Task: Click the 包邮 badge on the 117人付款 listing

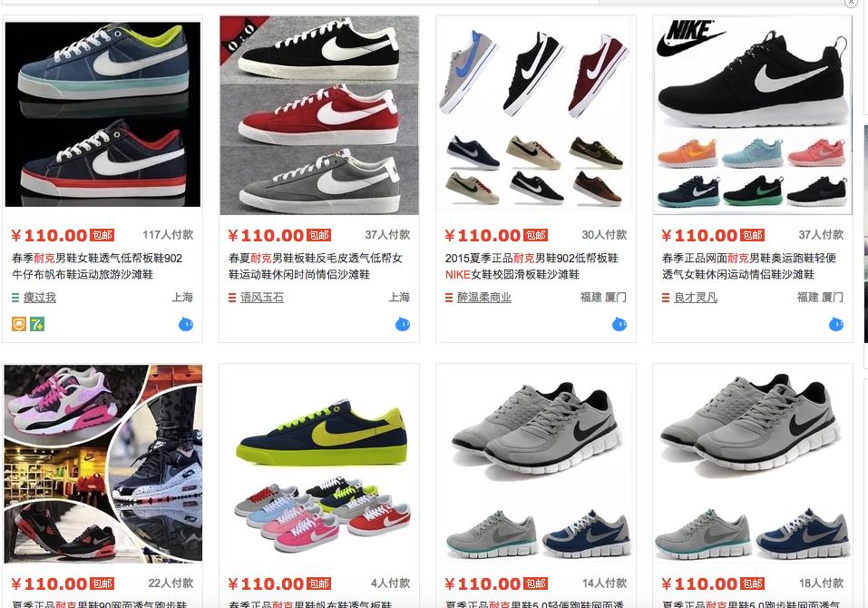Action: (x=102, y=235)
